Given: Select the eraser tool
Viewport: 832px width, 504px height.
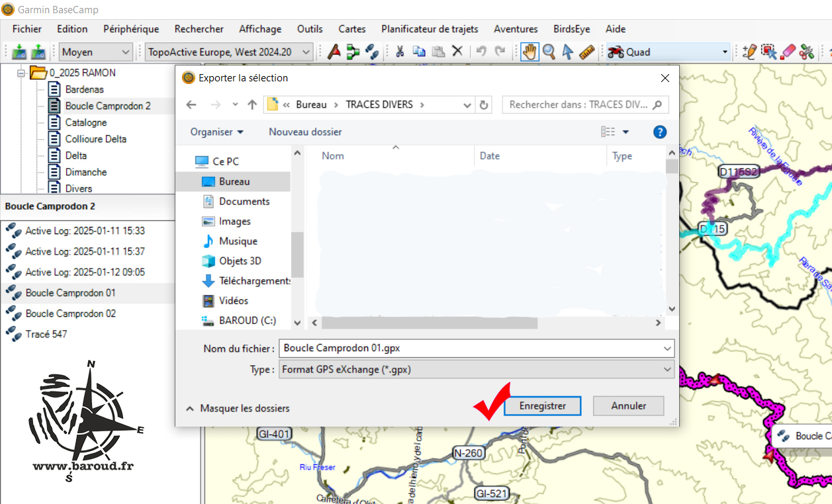Looking at the screenshot, I should 788,52.
